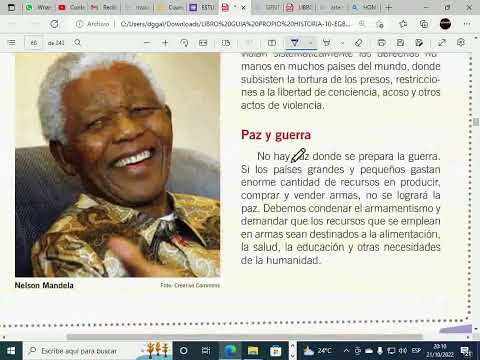
Task: Click the 'Paz y guerra' heading
Action: pyautogui.click(x=276, y=135)
